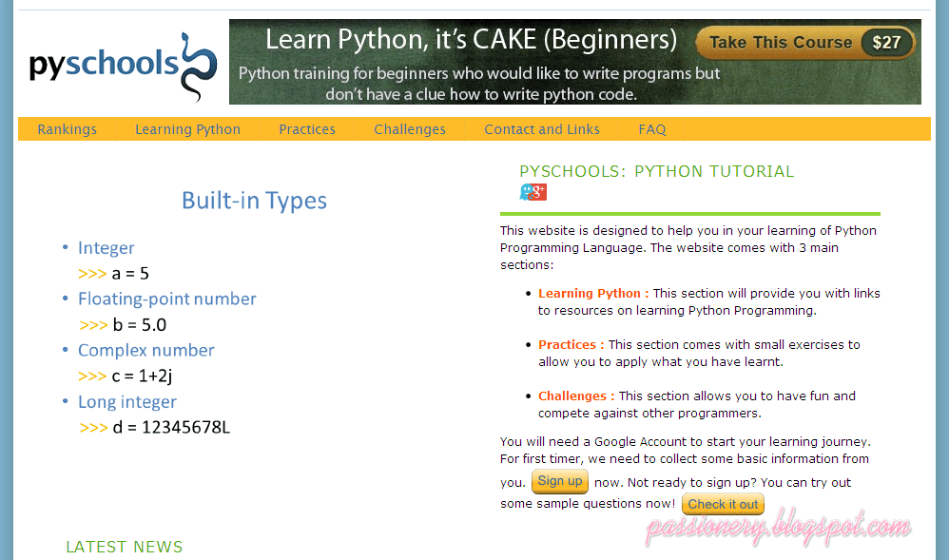Go to the Practices section
Screen dimensions: 949x560
[x=307, y=128]
